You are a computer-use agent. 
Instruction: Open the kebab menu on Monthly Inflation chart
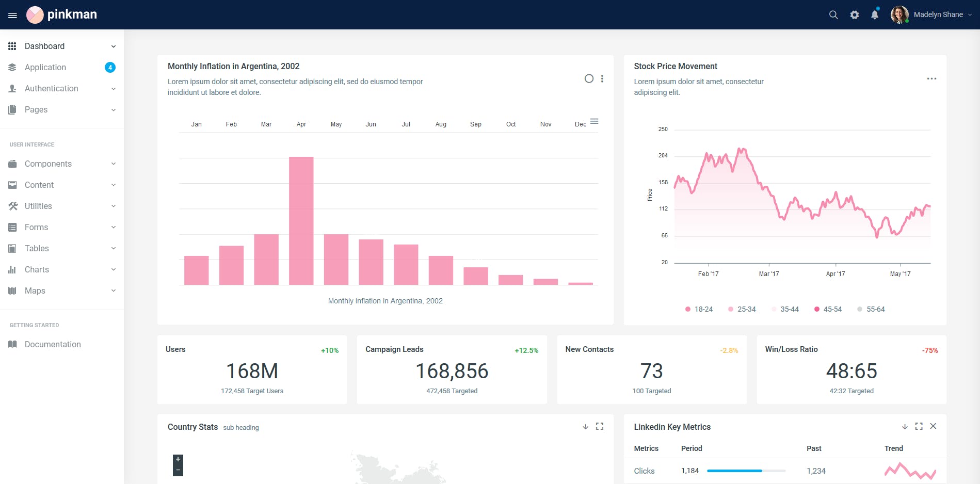(x=602, y=78)
